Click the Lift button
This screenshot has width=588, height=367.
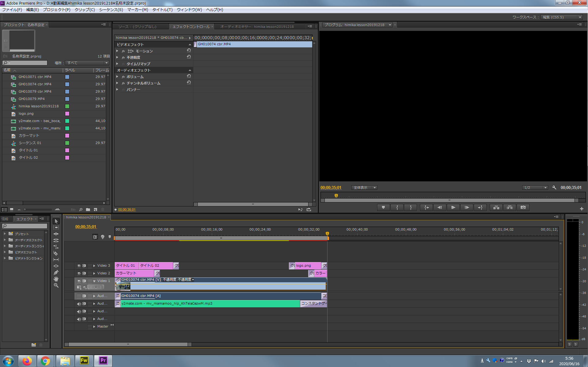(x=496, y=207)
